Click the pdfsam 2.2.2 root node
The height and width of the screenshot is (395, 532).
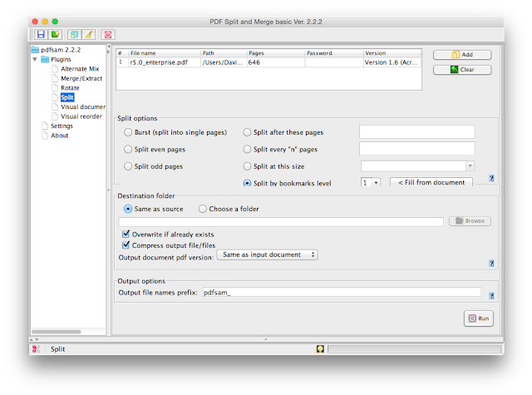pos(61,50)
